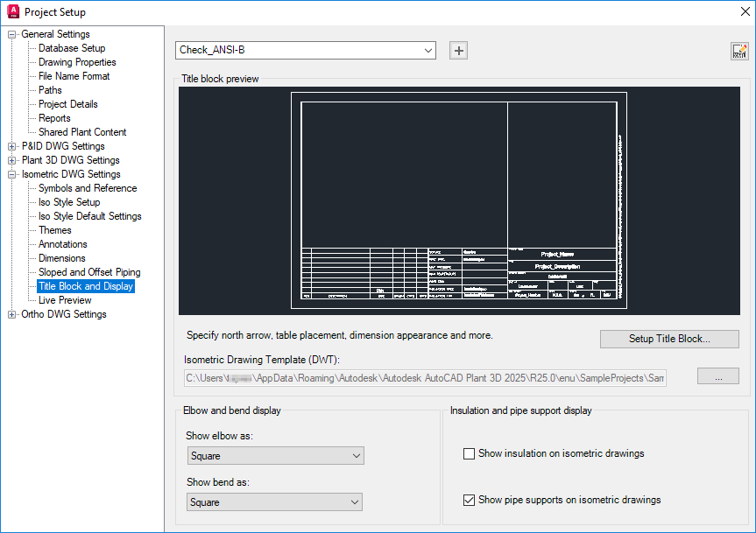Screen dimensions: 756x533
Task: Select Annotations in the tree
Action: click(x=63, y=244)
